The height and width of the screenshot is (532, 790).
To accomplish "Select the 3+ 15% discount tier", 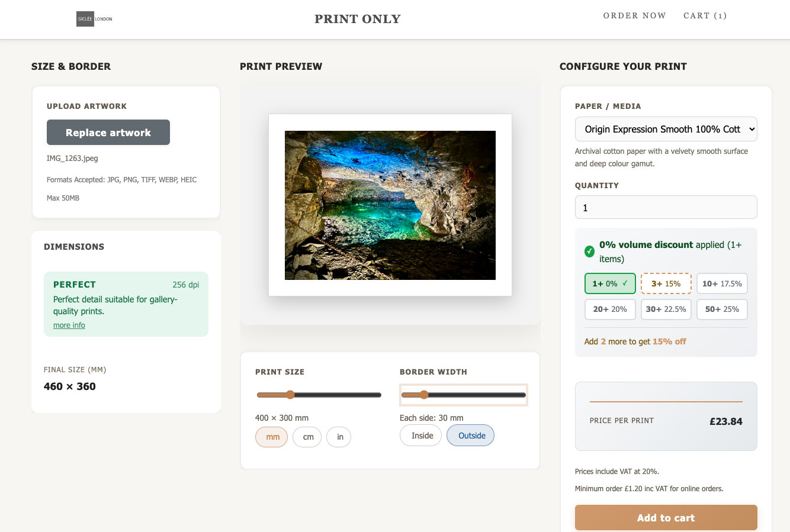I will click(x=666, y=283).
